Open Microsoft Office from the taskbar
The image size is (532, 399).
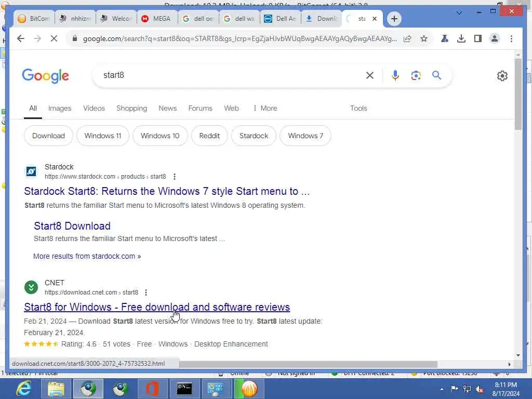pos(152,389)
